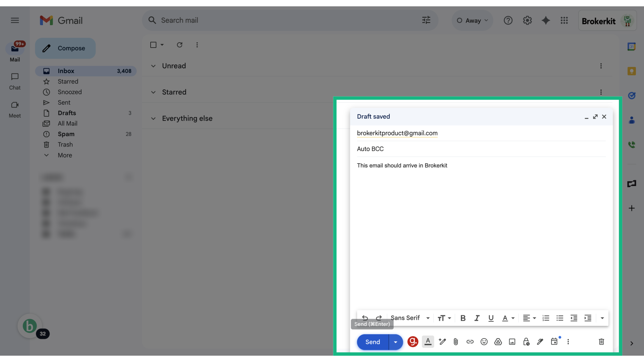
Task: Click the Compose button
Action: (x=65, y=48)
